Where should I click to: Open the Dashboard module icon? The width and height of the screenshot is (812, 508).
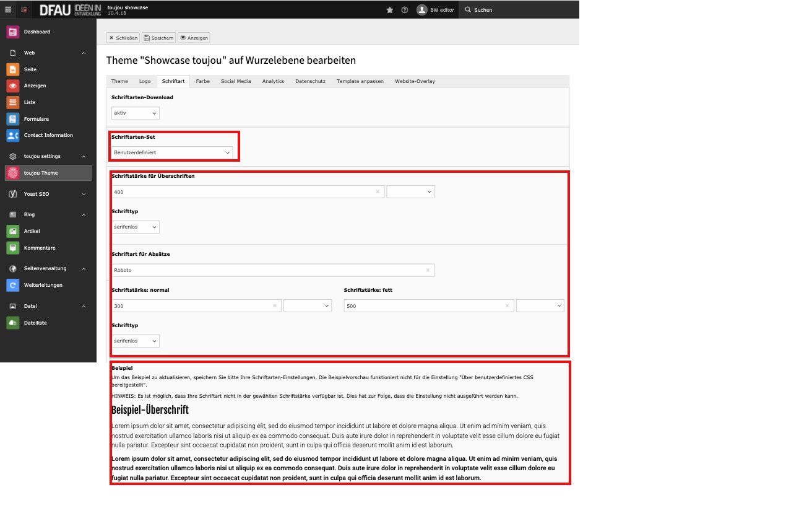click(x=12, y=32)
